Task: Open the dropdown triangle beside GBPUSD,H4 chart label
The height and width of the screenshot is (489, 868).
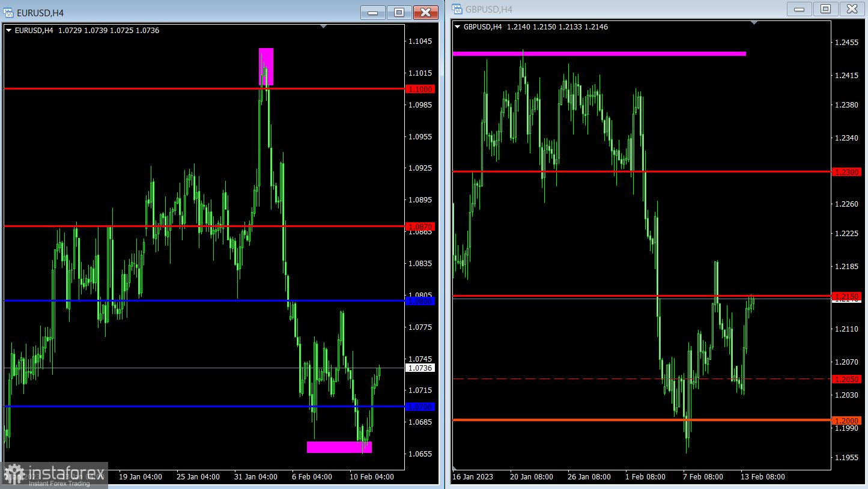Action: [458, 26]
